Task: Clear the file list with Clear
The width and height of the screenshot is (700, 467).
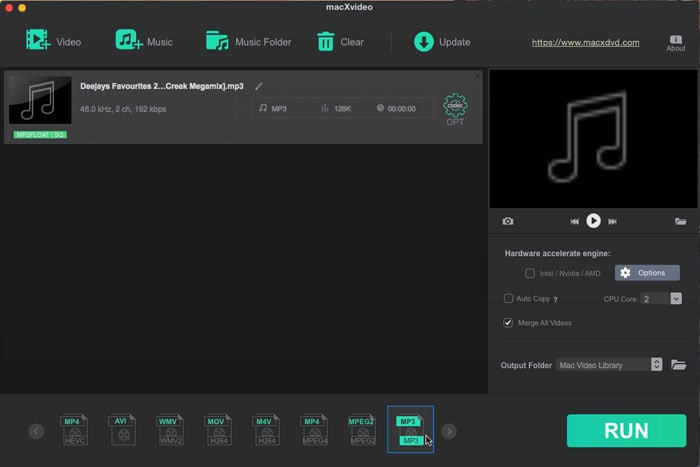Action: click(340, 42)
